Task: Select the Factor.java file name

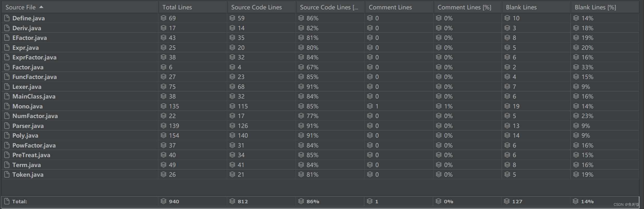Action: click(x=28, y=67)
